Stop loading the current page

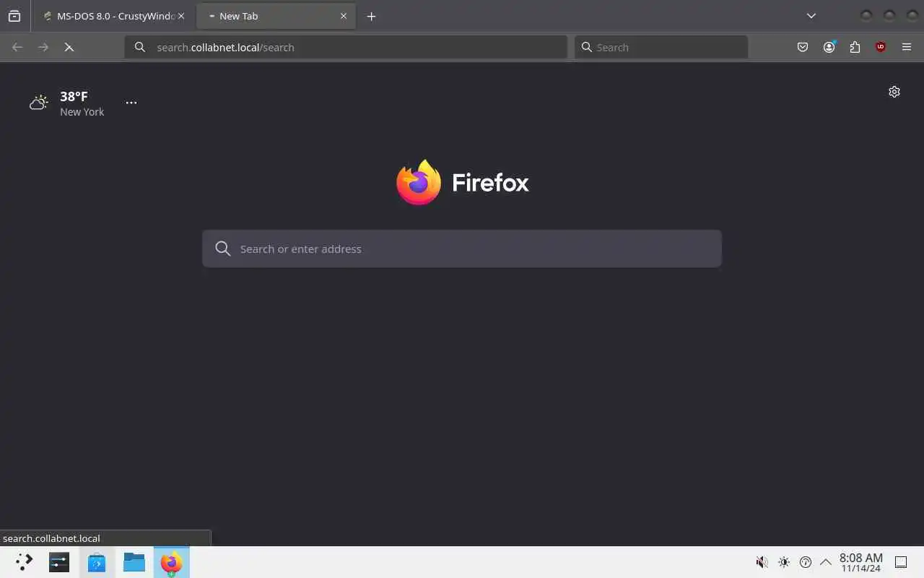(x=69, y=47)
